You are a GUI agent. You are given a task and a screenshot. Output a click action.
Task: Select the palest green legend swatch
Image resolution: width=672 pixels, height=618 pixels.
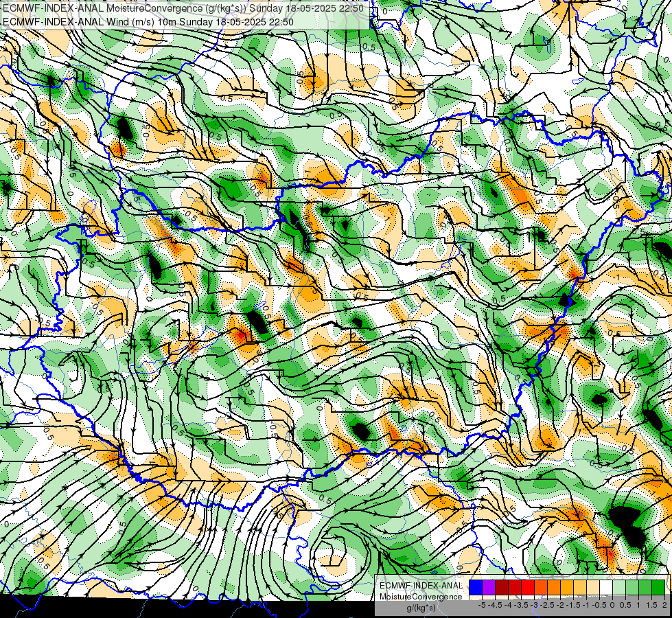click(x=619, y=588)
